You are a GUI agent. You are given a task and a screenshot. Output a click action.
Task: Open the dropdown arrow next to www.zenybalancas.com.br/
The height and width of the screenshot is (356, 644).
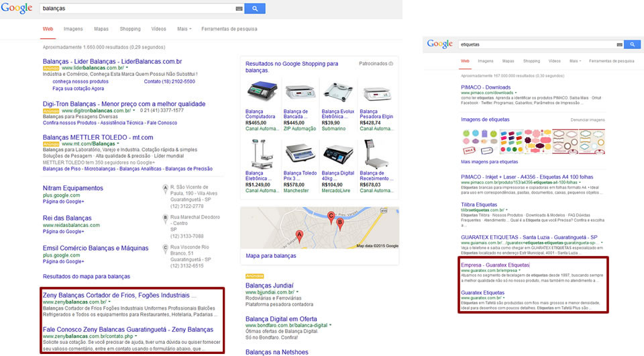(109, 302)
